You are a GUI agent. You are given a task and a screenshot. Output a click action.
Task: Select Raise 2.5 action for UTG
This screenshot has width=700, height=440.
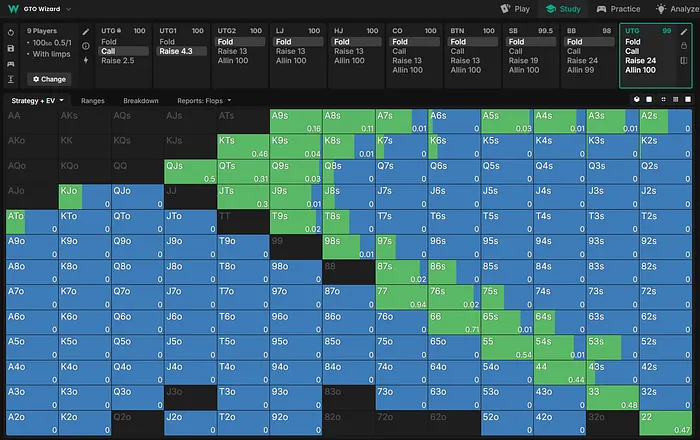(118, 61)
